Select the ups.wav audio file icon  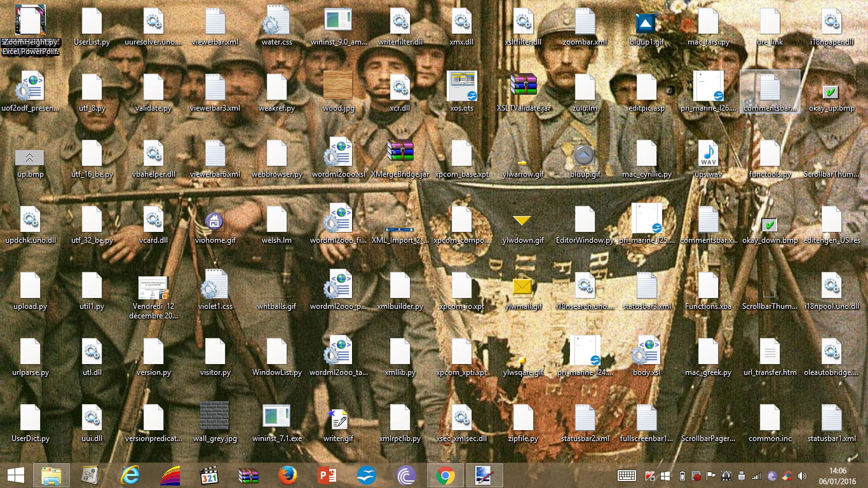708,154
